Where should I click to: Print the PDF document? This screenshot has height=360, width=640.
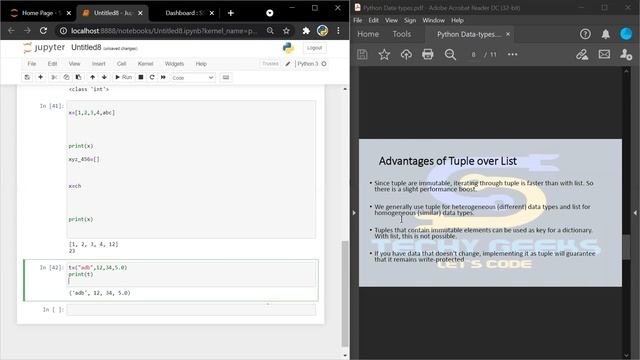pos(428,54)
